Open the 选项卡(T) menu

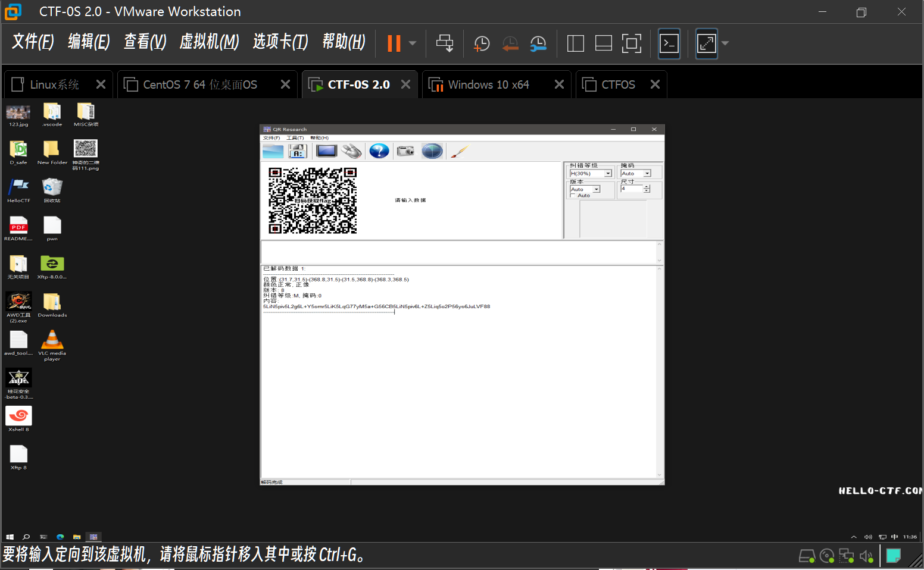(280, 42)
